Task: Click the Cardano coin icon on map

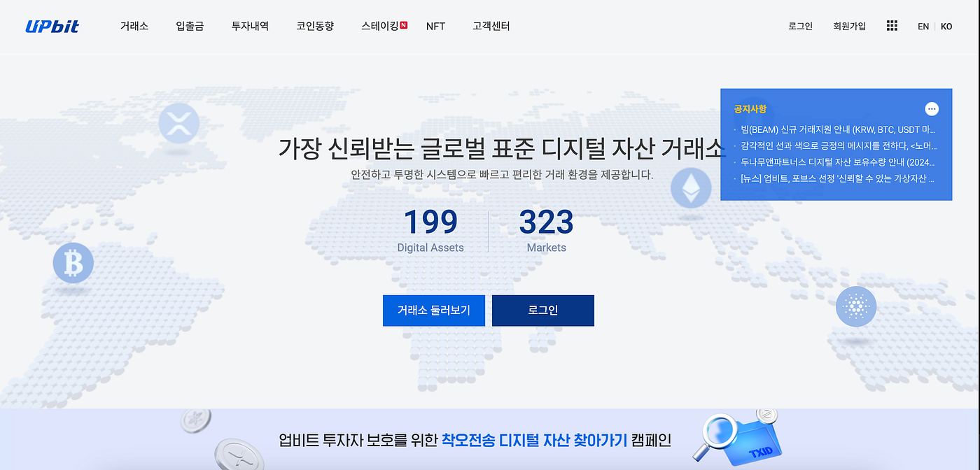Action: tap(856, 306)
